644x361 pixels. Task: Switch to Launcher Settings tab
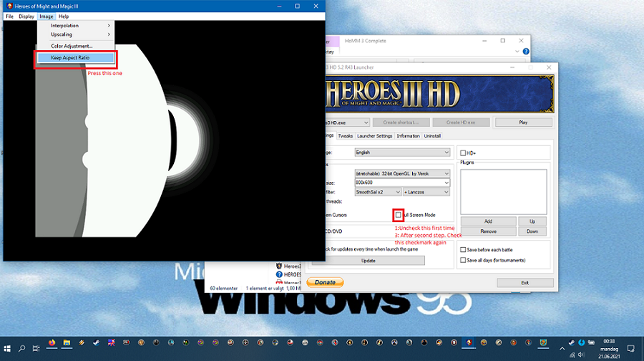click(374, 135)
